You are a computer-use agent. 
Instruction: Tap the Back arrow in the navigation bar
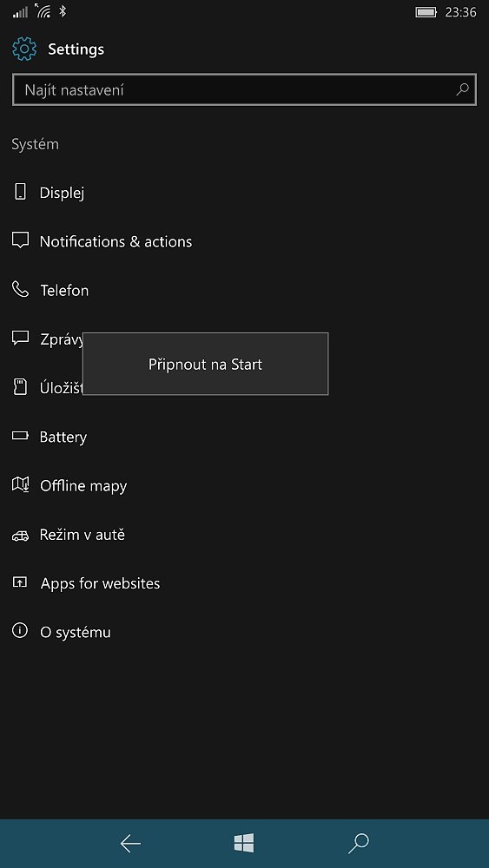[130, 844]
